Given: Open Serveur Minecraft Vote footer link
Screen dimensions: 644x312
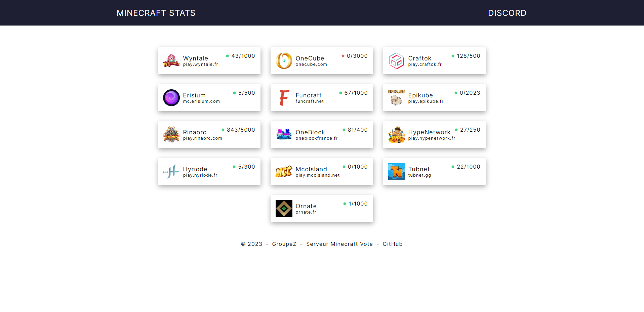Looking at the screenshot, I should tap(339, 244).
